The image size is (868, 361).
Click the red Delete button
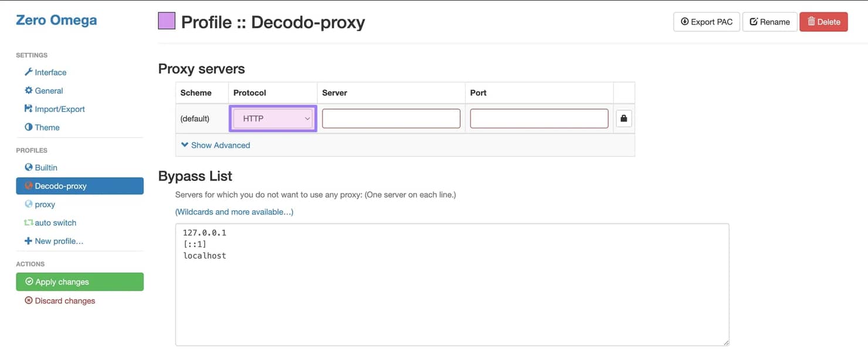point(823,22)
